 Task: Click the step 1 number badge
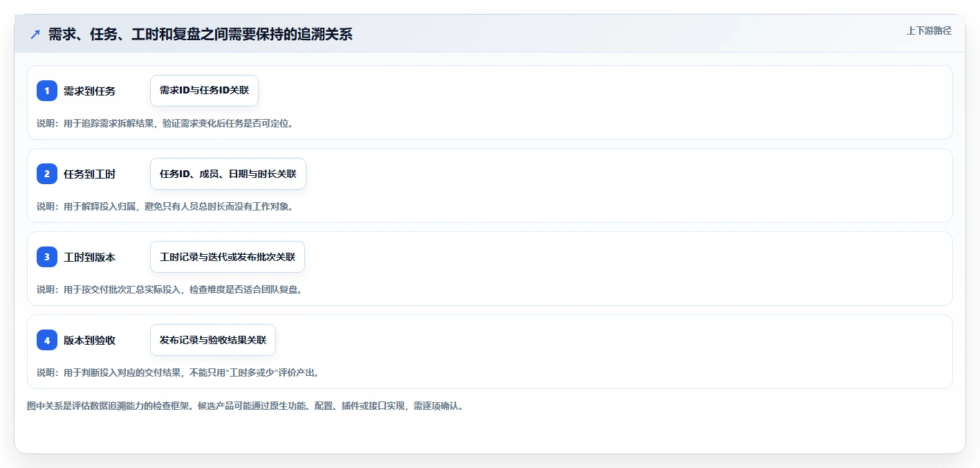click(47, 91)
